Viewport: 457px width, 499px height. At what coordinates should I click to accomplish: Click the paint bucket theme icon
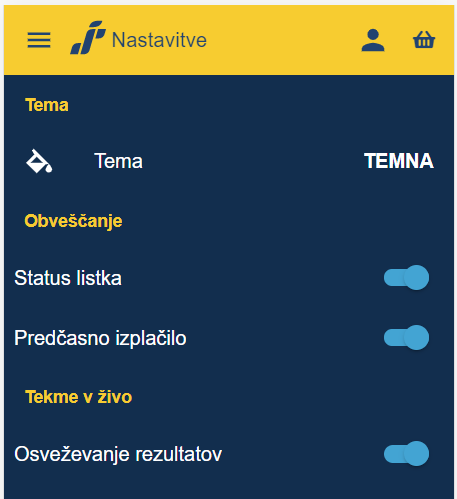coord(39,161)
